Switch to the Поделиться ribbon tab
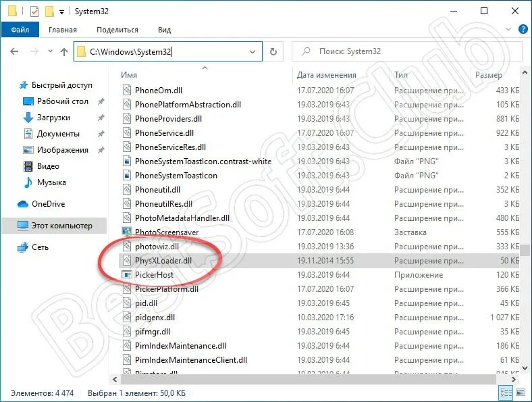This screenshot has height=402, width=532. 117,30
